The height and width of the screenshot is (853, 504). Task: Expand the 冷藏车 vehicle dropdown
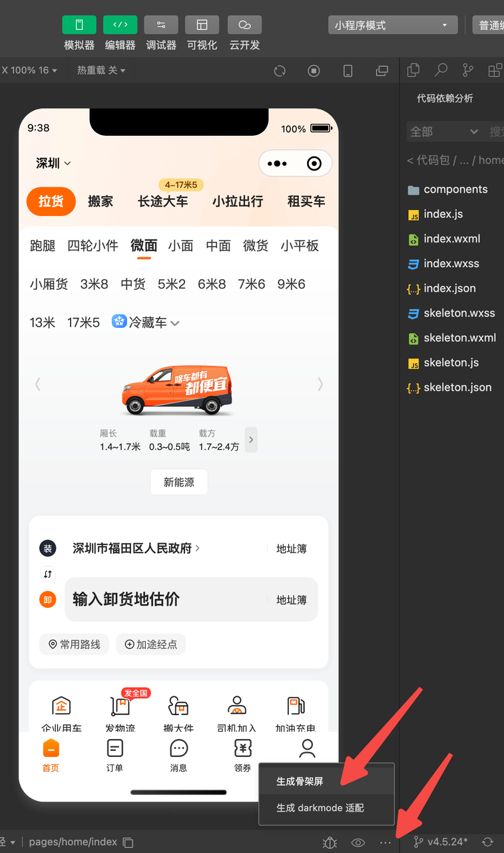coord(146,323)
